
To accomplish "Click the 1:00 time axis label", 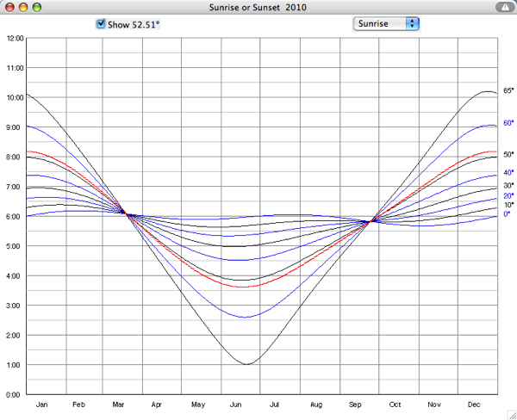I will tap(16, 365).
